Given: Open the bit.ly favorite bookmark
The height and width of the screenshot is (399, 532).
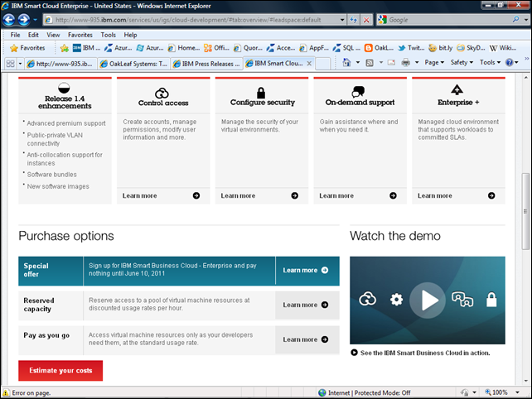Looking at the screenshot, I should (x=440, y=48).
